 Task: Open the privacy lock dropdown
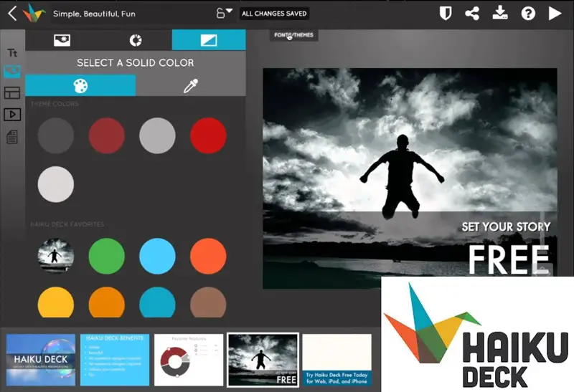pyautogui.click(x=224, y=13)
